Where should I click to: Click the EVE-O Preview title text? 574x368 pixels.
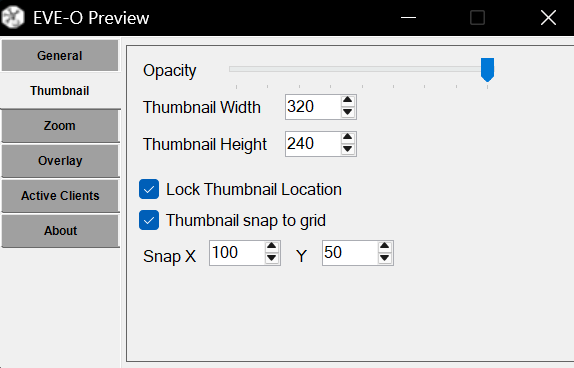91,18
